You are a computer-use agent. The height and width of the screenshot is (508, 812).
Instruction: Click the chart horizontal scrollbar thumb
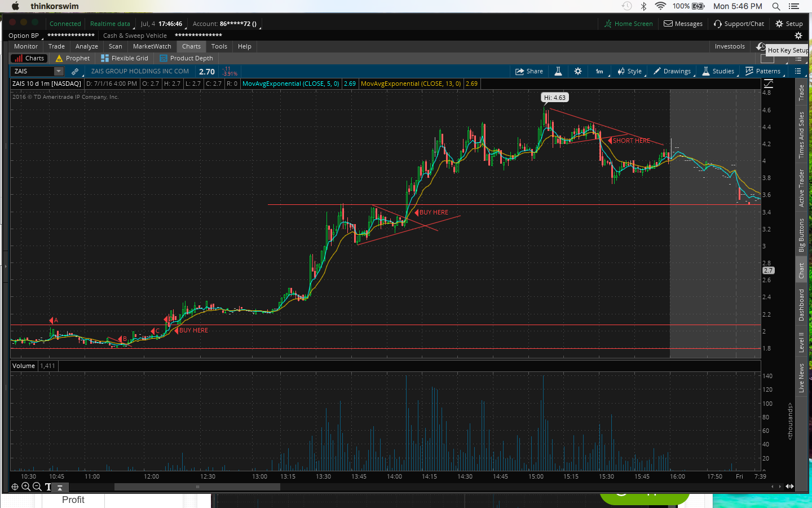click(197, 487)
